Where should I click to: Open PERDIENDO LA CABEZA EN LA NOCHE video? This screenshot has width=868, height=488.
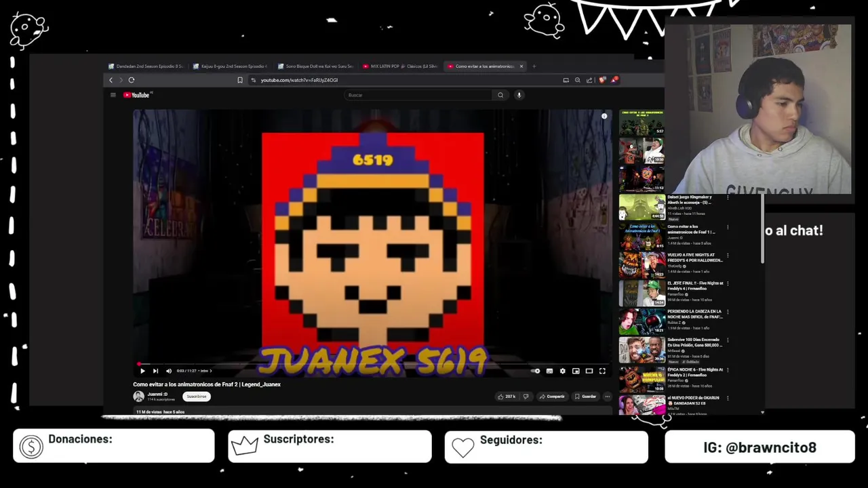[642, 322]
